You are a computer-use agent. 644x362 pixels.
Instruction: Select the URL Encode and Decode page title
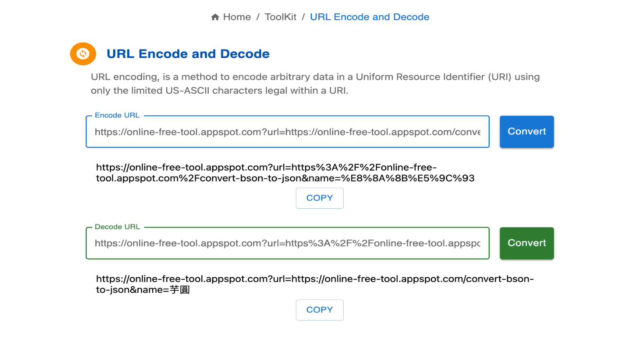point(188,53)
